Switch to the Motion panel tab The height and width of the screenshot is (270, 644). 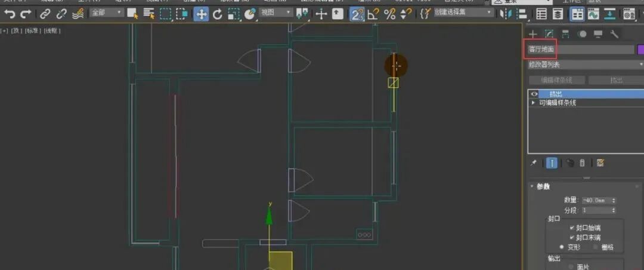coord(582,34)
